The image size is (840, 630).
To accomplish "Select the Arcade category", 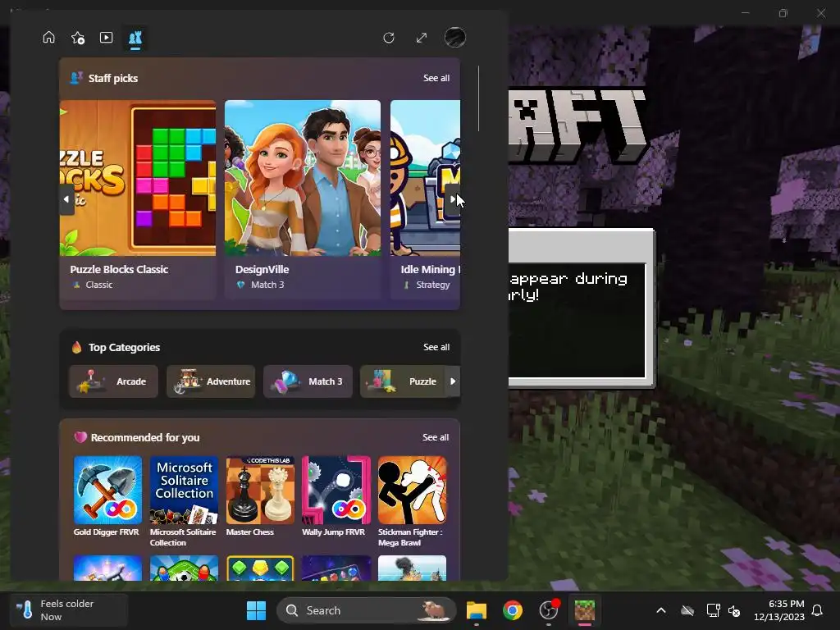I will tap(113, 381).
